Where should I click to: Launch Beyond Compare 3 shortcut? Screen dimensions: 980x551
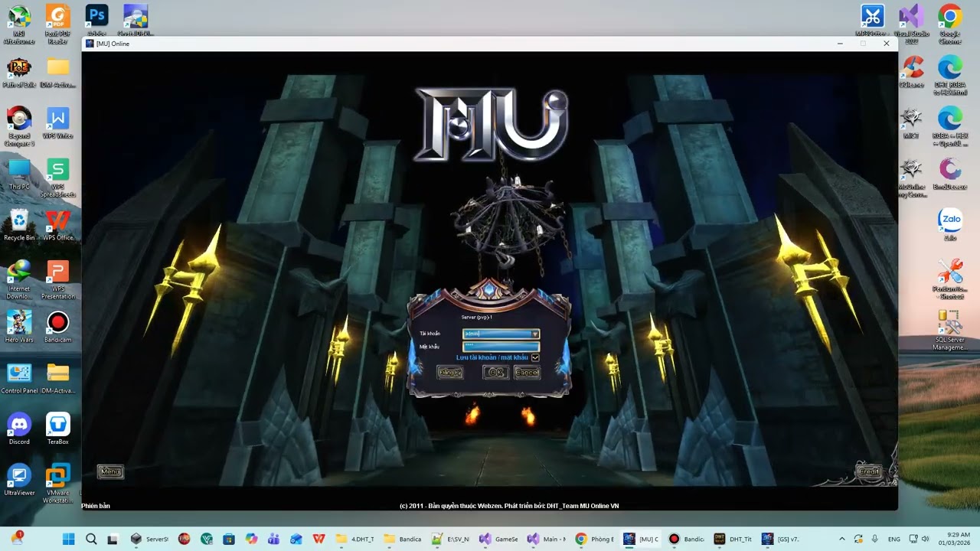pos(19,126)
